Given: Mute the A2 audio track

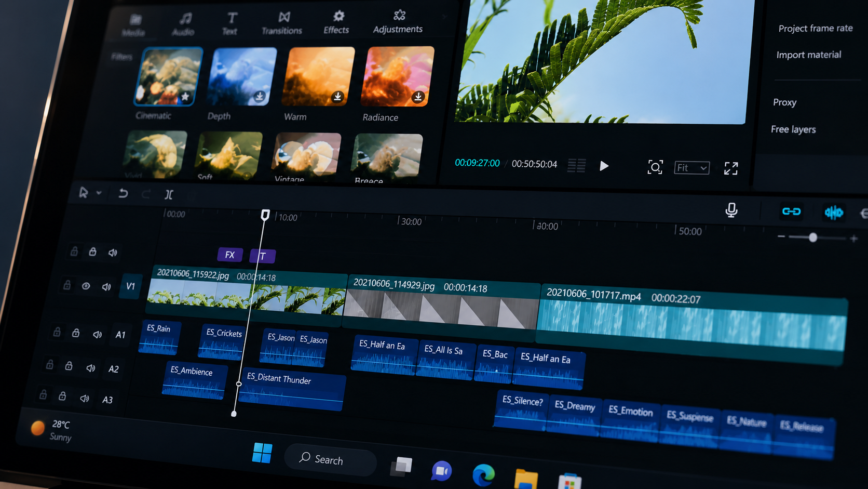Looking at the screenshot, I should [91, 368].
